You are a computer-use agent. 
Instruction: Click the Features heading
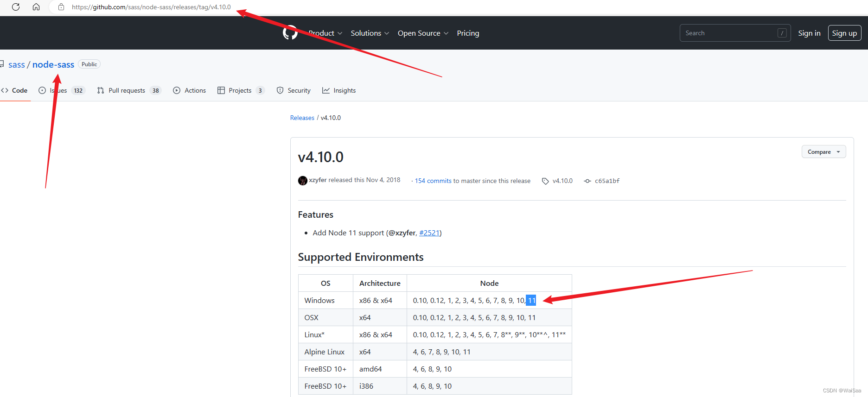point(316,214)
